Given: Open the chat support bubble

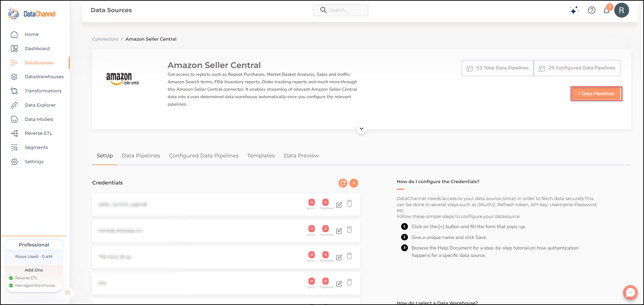Looking at the screenshot, I should [x=630, y=292].
